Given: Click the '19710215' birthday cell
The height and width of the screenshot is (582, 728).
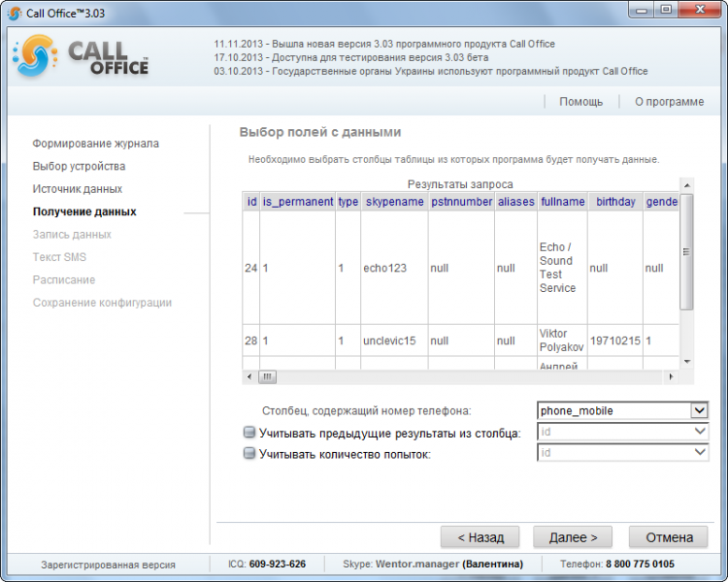Looking at the screenshot, I should click(x=615, y=340).
